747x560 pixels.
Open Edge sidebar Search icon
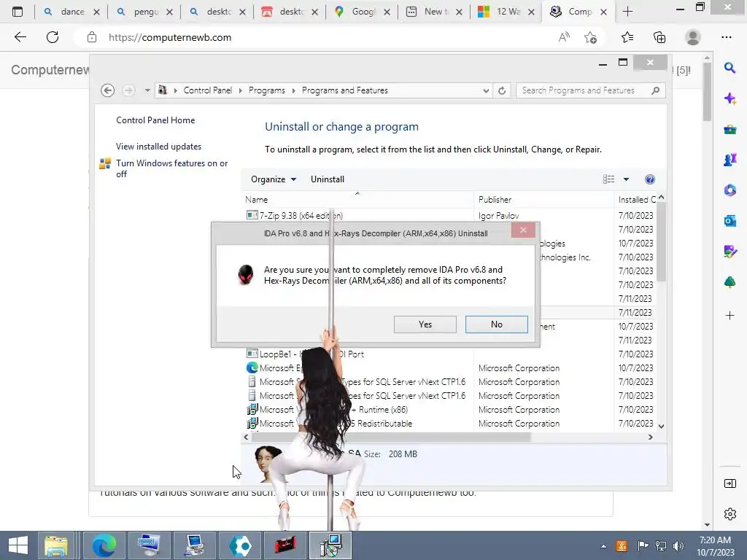coord(729,68)
